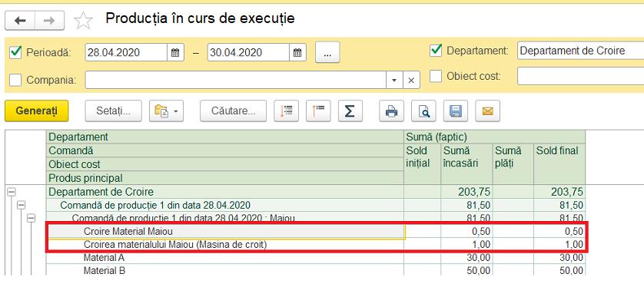Enable the Obiect cost checkbox
The height and width of the screenshot is (287, 644).
pyautogui.click(x=436, y=76)
